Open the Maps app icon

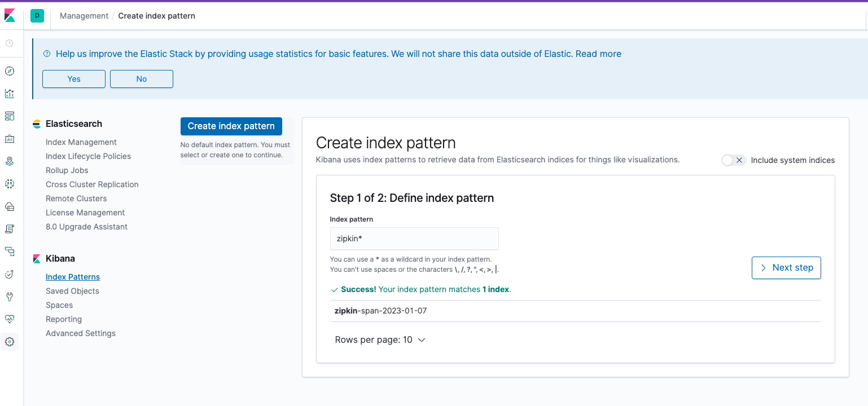[x=9, y=161]
